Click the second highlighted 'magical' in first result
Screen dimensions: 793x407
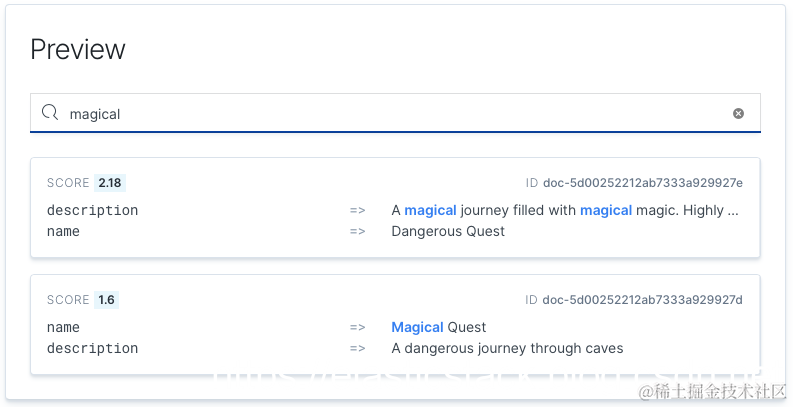click(x=606, y=210)
